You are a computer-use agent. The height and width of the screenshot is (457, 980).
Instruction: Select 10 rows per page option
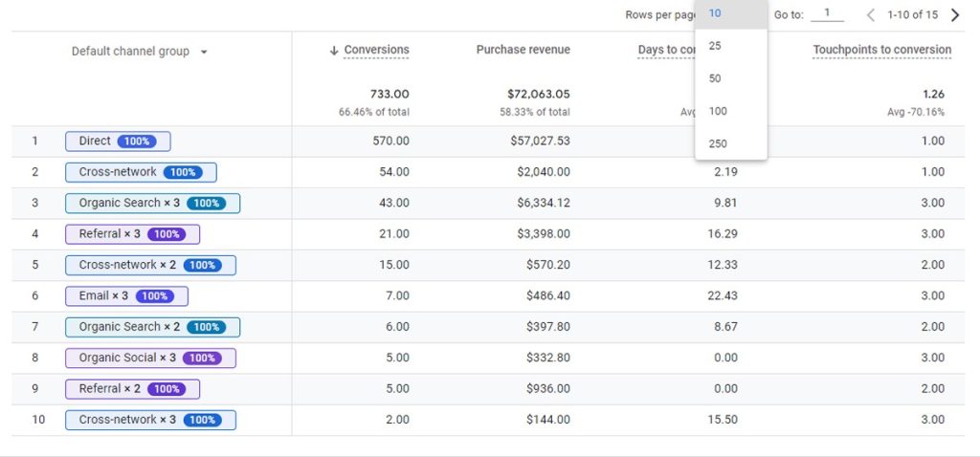(x=716, y=13)
